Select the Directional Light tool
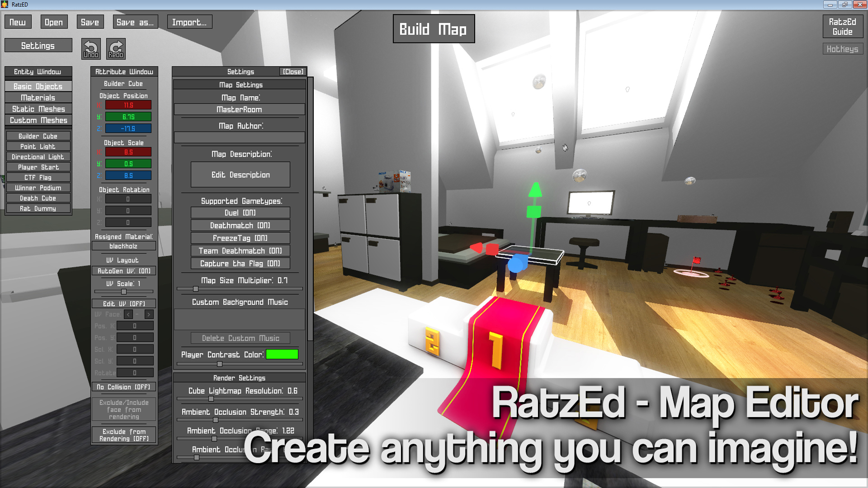 coord(38,156)
